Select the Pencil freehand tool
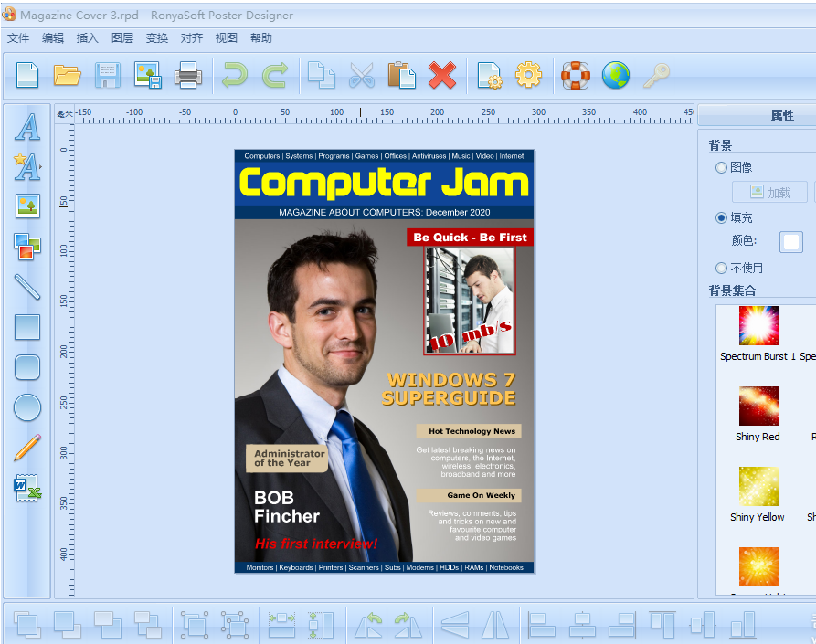Viewport: 816px width, 644px height. click(x=27, y=448)
